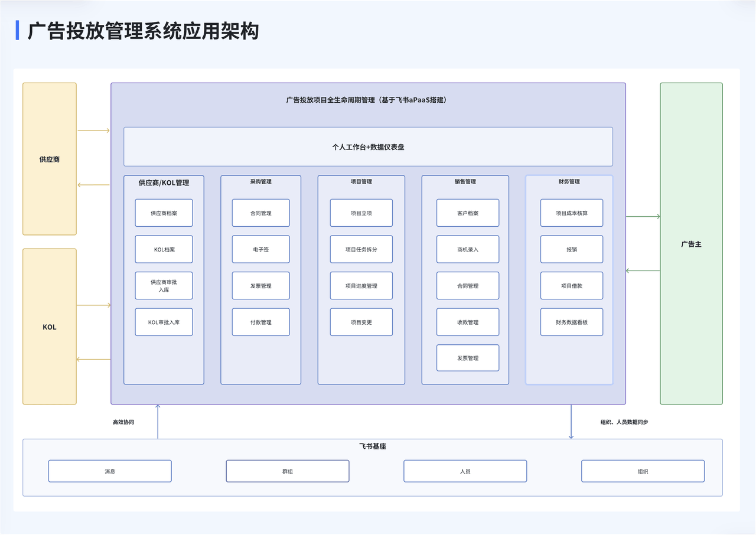Viewport: 756px width, 535px height.
Task: Select the KOL档案 box
Action: pos(164,249)
